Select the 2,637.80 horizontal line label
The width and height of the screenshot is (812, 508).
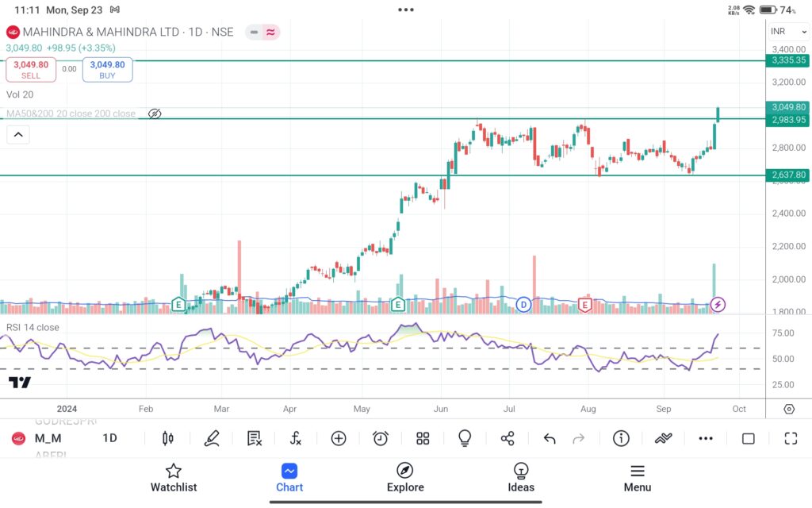coord(789,175)
